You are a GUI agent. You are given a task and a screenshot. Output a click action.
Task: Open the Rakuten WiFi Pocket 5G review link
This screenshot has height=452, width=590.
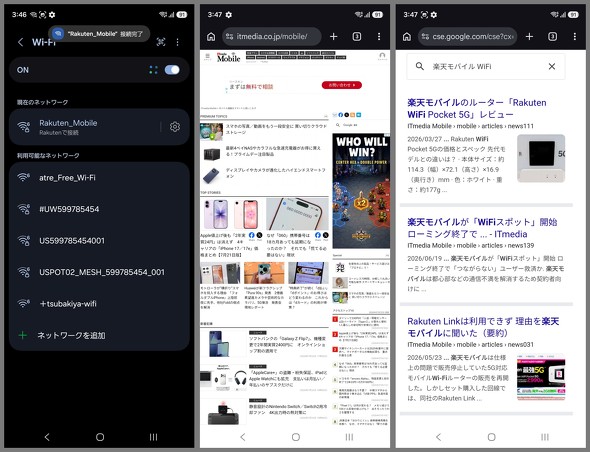tap(477, 108)
